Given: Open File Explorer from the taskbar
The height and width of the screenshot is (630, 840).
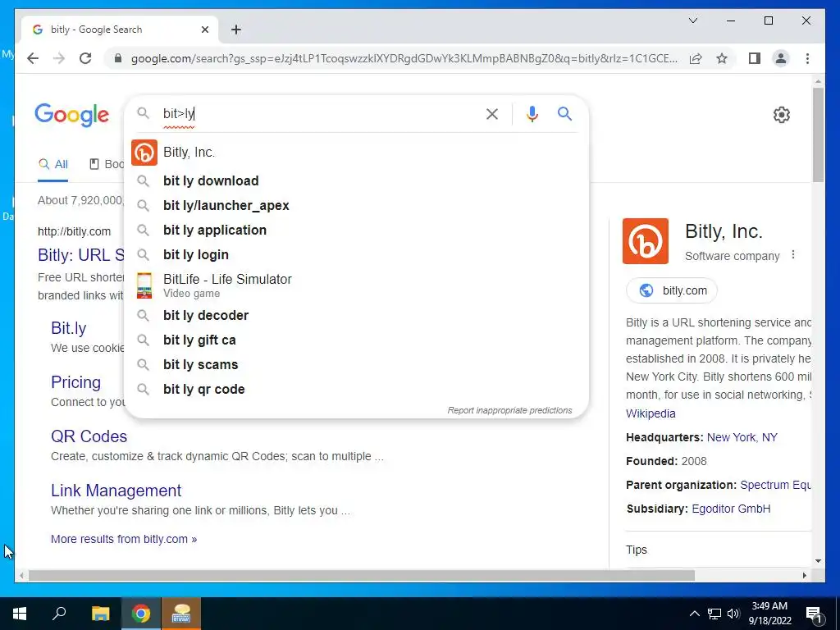Looking at the screenshot, I should click(x=100, y=614).
